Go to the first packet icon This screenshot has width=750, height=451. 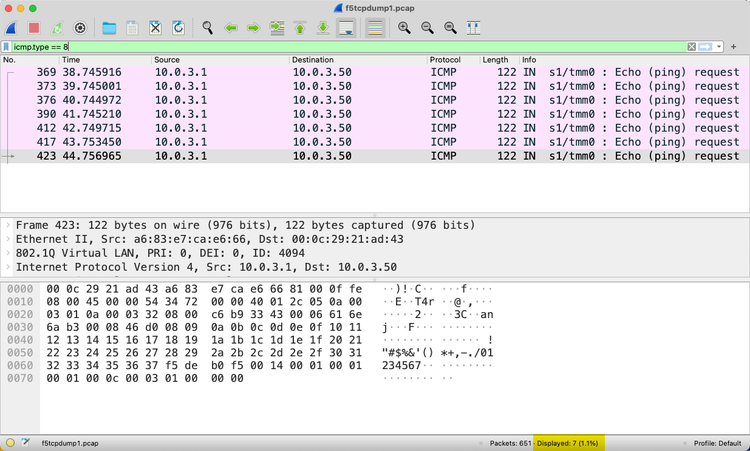300,28
